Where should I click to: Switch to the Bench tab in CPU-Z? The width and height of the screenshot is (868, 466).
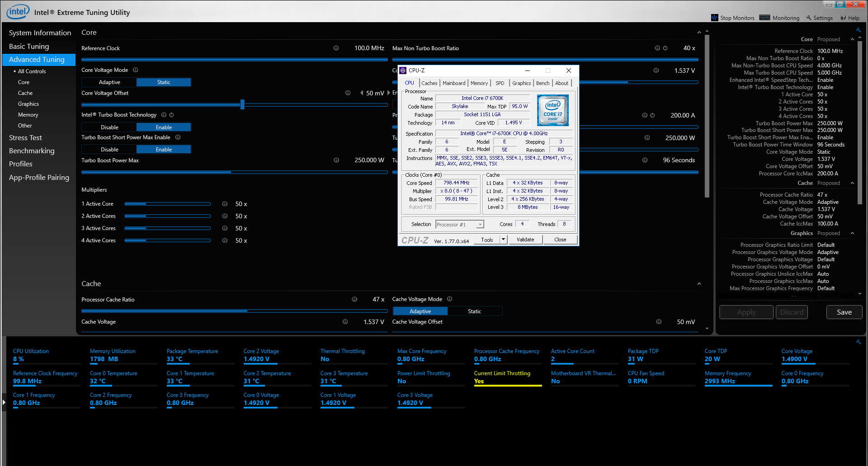[542, 83]
